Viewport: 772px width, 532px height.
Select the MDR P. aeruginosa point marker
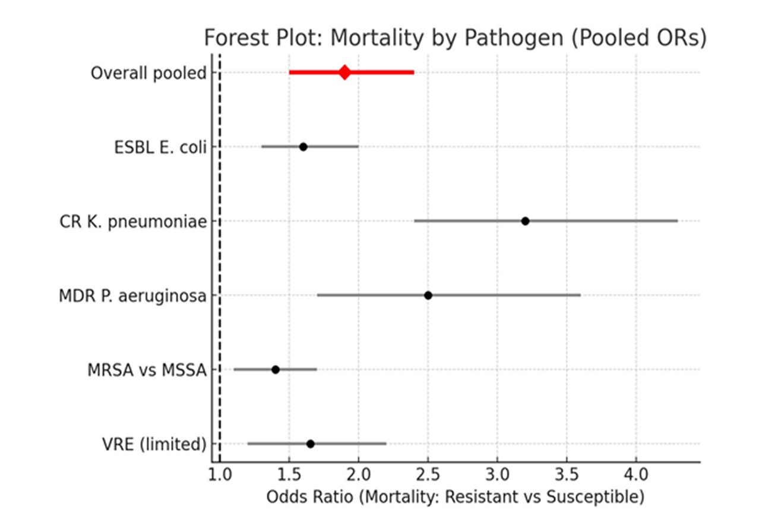click(428, 295)
